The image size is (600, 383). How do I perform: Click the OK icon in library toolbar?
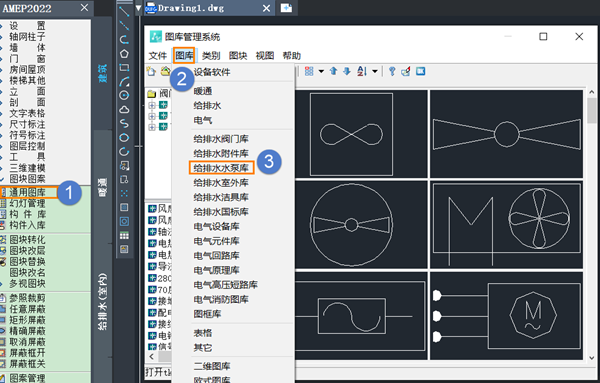[x=421, y=71]
